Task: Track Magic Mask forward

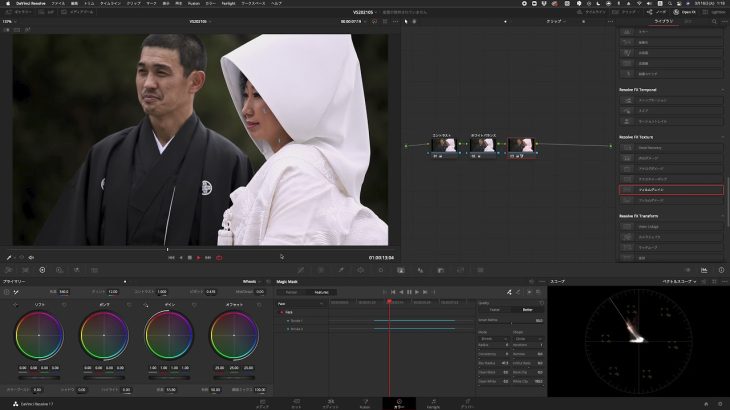Action: 417,292
